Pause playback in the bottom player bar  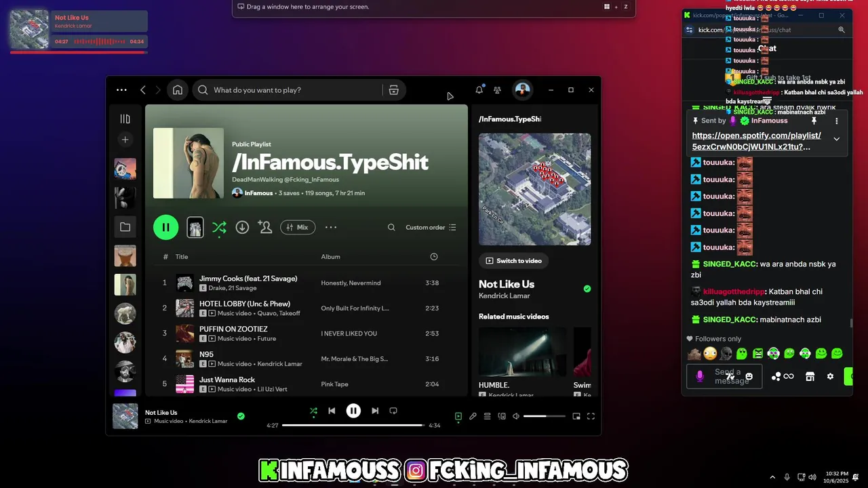353,411
